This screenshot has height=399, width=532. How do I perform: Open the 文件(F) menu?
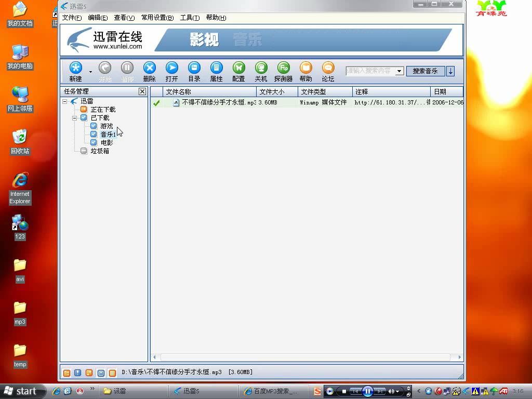coord(72,18)
